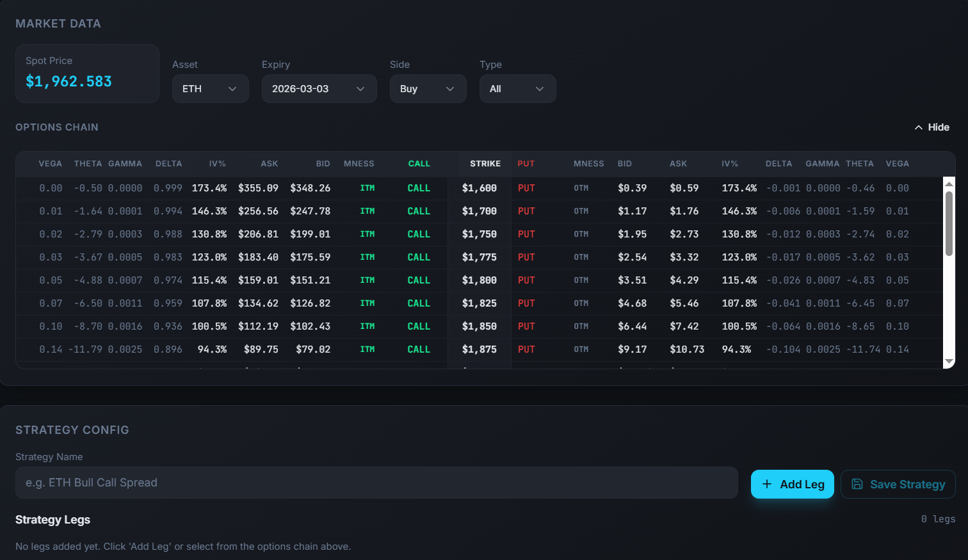Click the green CALL column header

pos(419,164)
